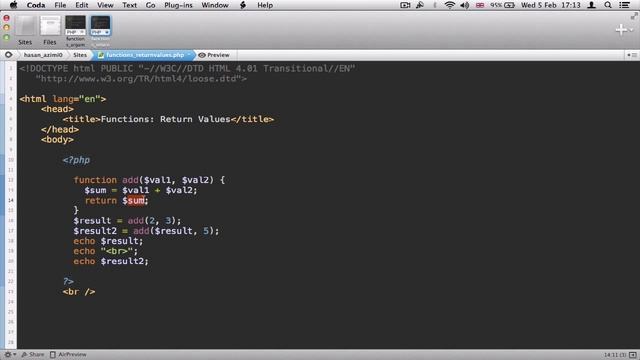
Task: Click the '$sum = $val1 + $val2;' line
Action: 141,190
